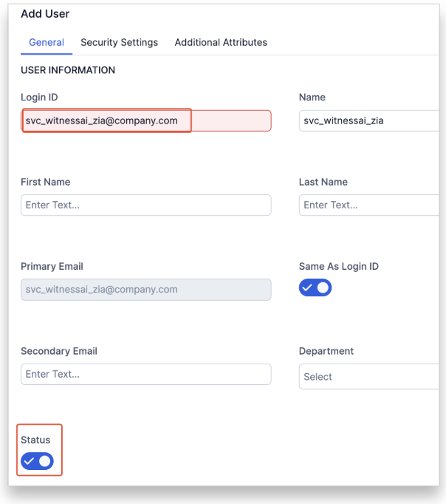Click the Primary Email label

[x=52, y=266]
